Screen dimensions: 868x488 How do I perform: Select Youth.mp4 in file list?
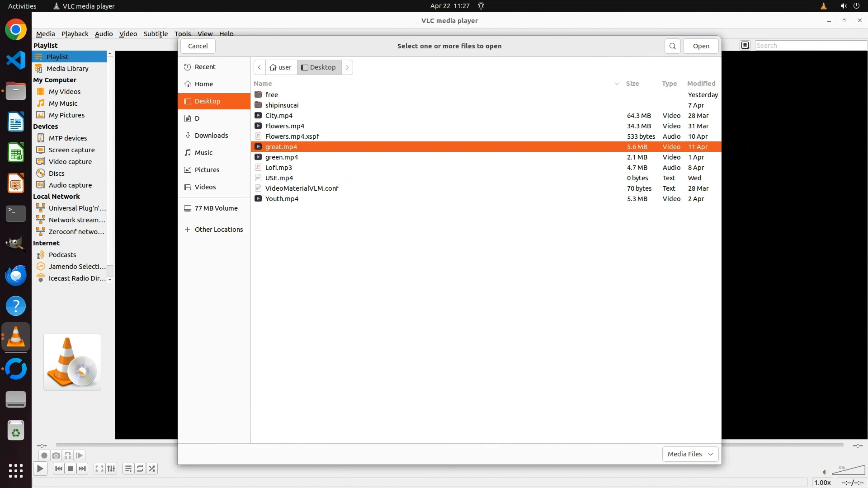coord(281,199)
